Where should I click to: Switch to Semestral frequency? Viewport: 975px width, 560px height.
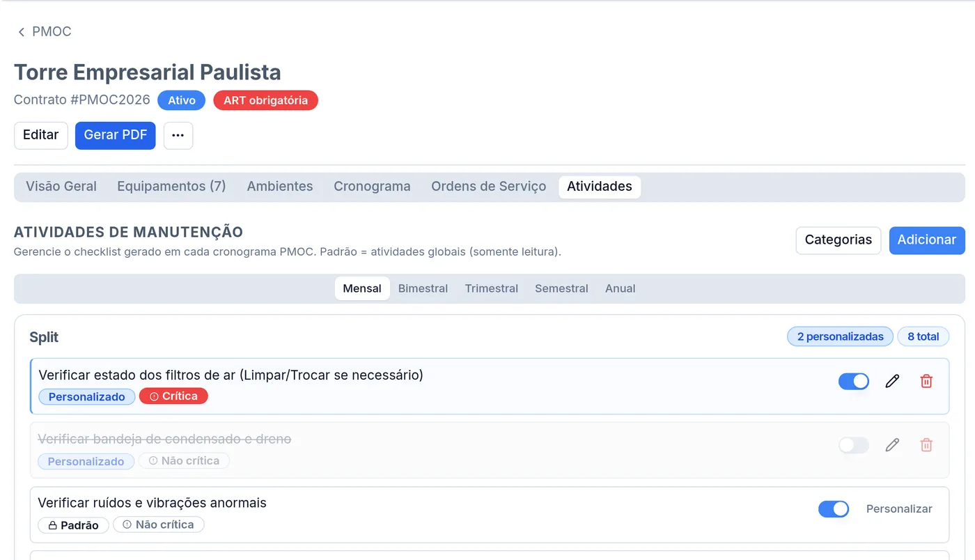click(x=561, y=288)
